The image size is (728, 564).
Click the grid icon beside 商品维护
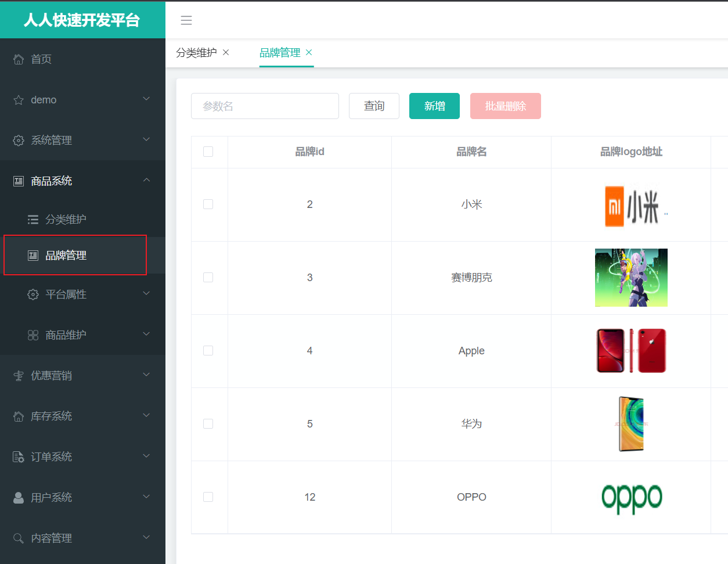33,335
